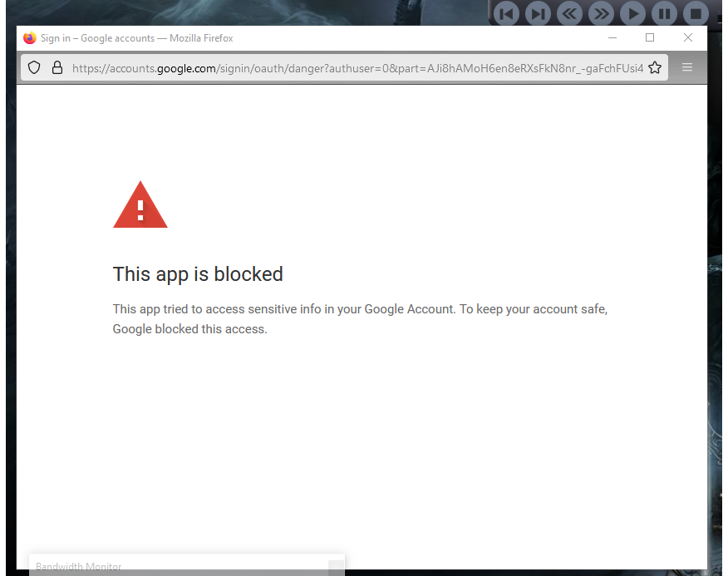Click the "This app is blocked" heading
Viewport: 728px width, 576px height.
tap(198, 274)
